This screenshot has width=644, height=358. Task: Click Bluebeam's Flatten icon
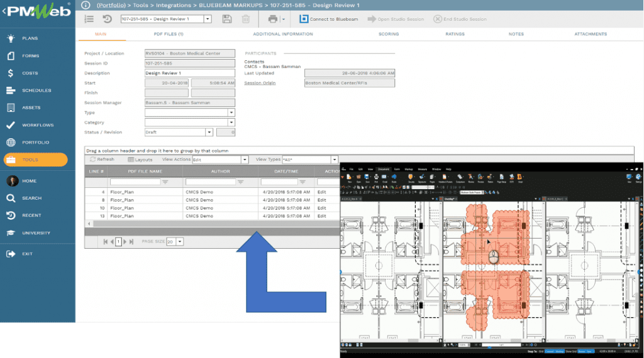[489, 178]
